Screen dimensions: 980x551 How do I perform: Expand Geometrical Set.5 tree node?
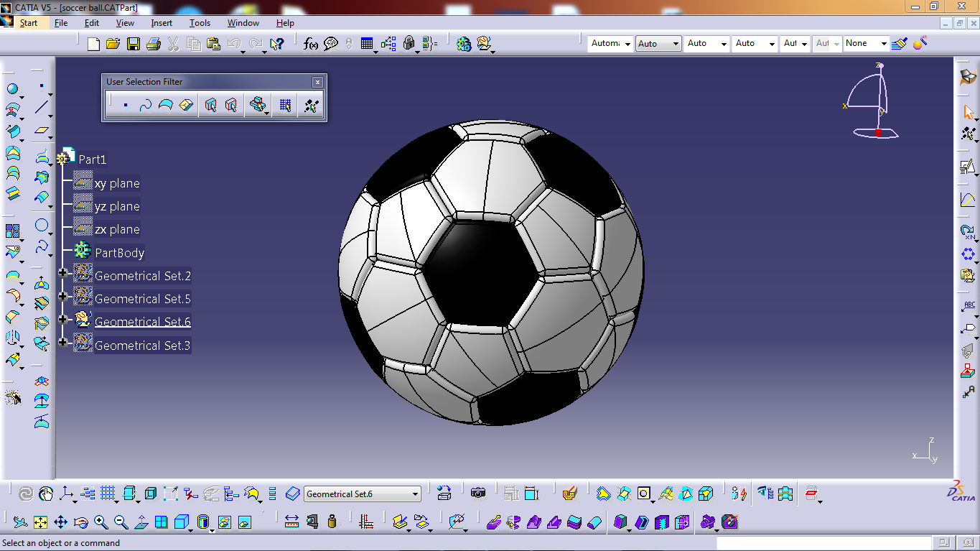[x=62, y=296]
